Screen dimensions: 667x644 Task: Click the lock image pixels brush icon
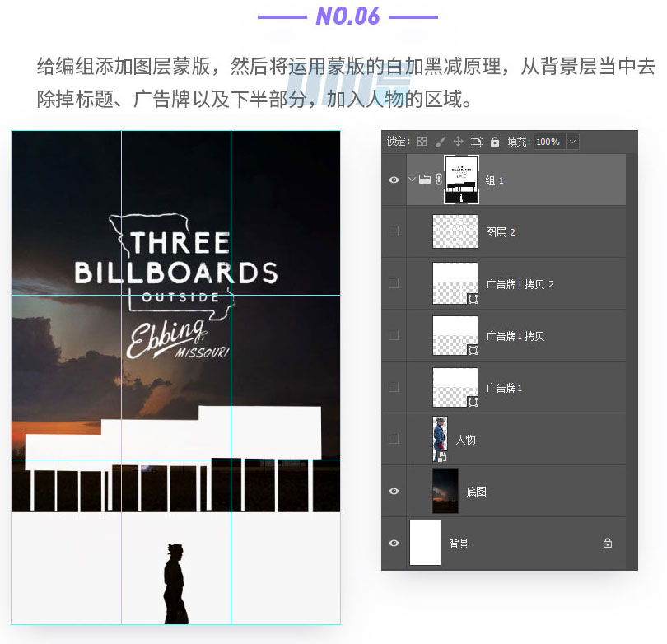coord(441,142)
